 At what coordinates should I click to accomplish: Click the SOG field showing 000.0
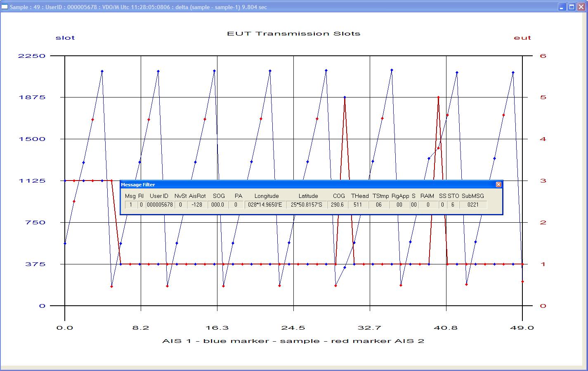pos(217,205)
